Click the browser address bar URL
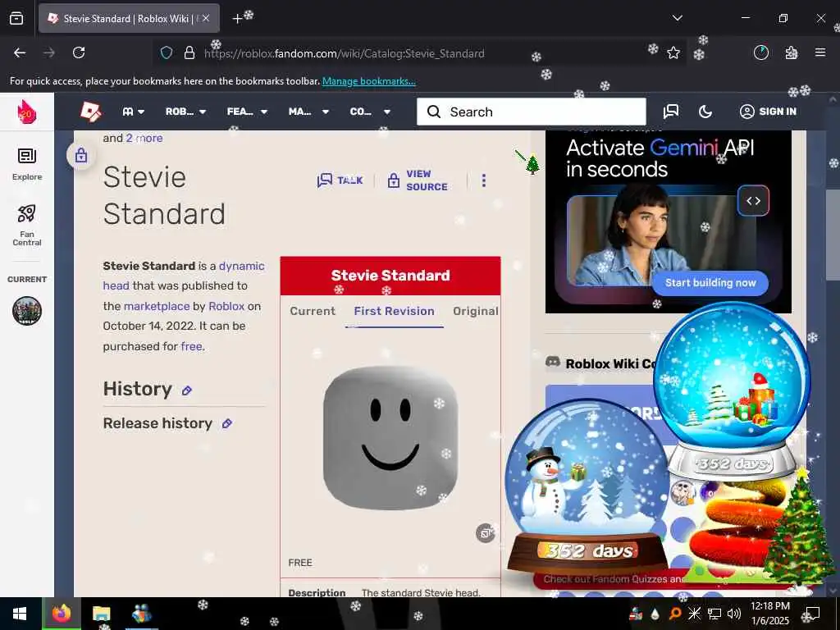 345,53
